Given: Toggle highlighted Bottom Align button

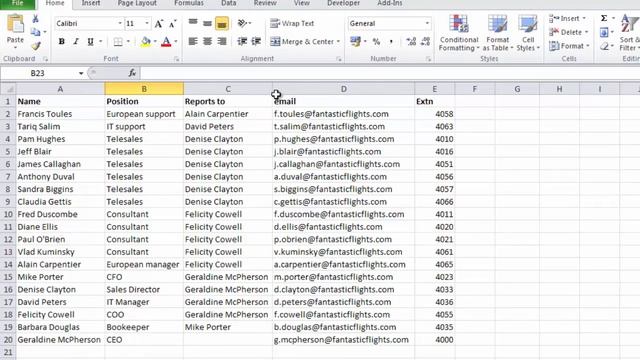Looking at the screenshot, I should pos(222,24).
